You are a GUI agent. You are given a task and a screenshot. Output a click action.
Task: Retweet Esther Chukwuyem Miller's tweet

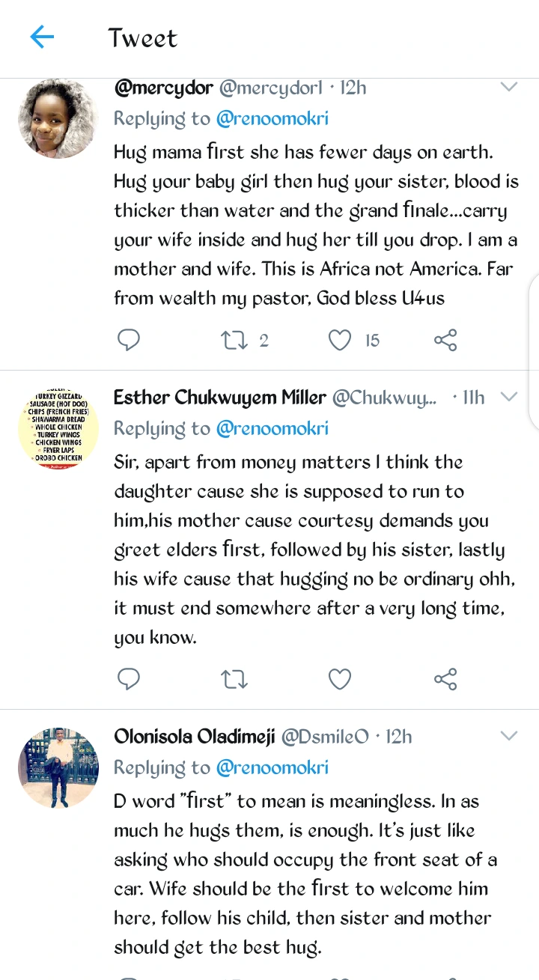[234, 679]
